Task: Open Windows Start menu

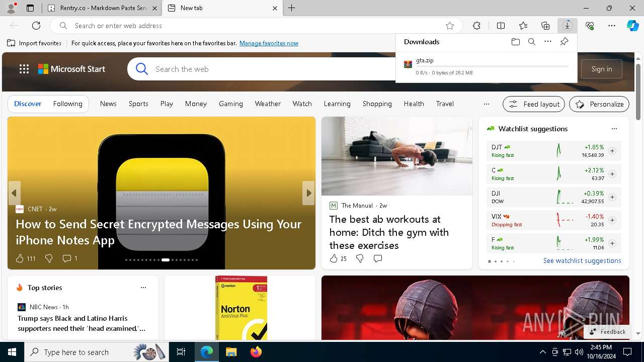Action: point(12,352)
